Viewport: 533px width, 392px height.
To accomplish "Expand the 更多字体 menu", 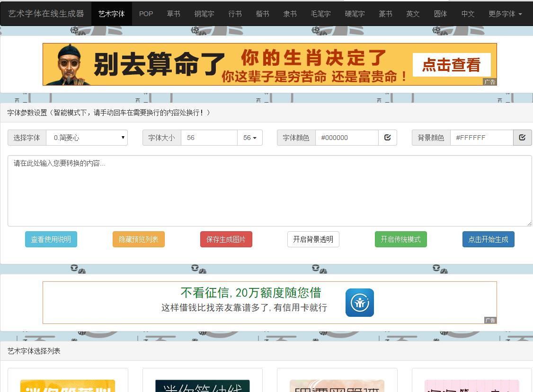I will click(x=505, y=14).
